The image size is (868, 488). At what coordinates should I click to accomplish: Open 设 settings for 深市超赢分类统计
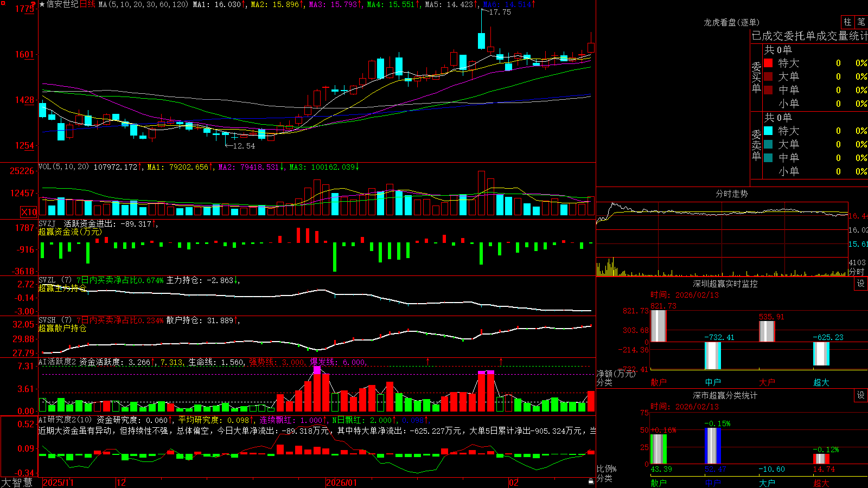[861, 395]
